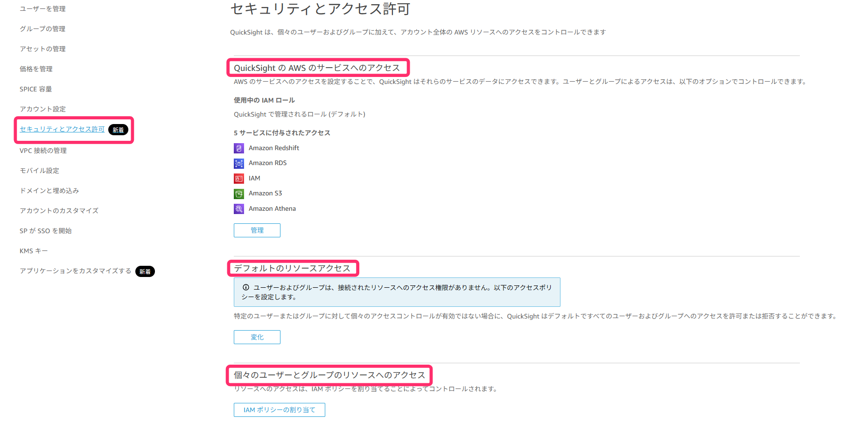Click Amazon RDS service name
This screenshot has width=868, height=429.
coord(268,163)
